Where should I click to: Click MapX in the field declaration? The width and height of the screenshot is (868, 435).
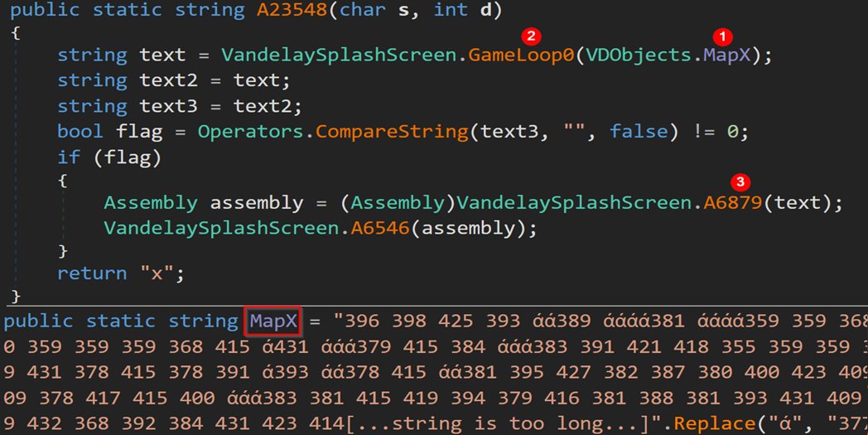click(273, 321)
